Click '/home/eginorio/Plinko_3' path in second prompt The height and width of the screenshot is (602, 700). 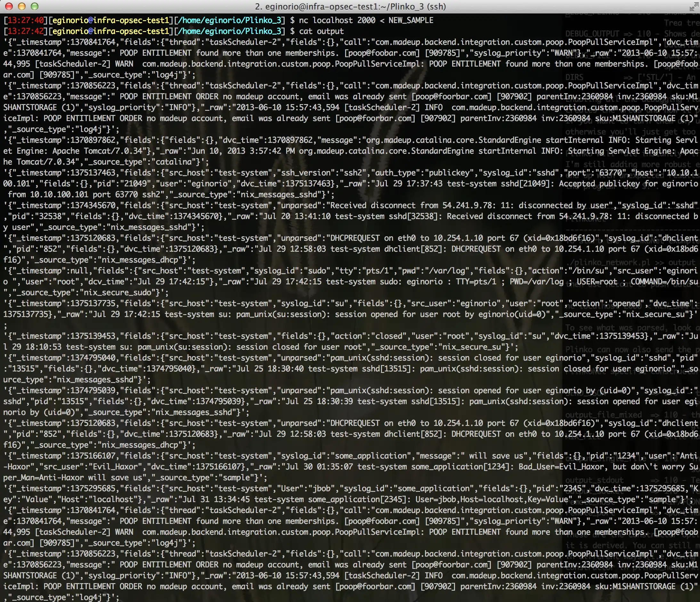click(230, 31)
